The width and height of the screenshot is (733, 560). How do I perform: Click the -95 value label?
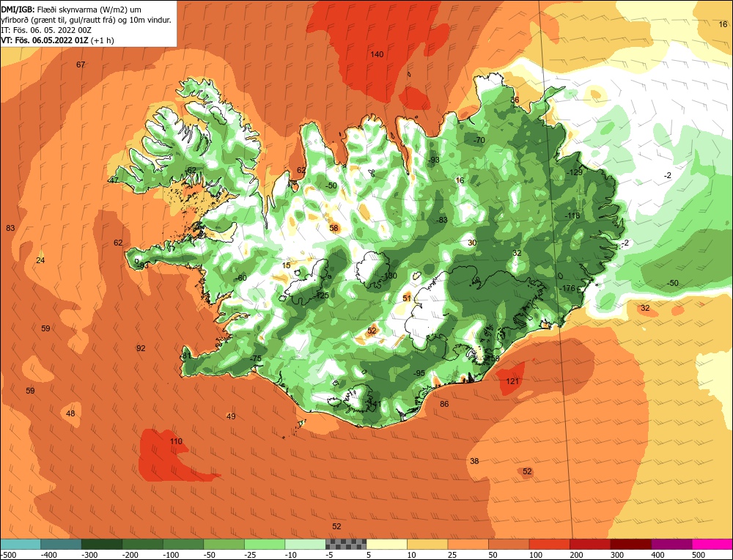click(x=419, y=373)
